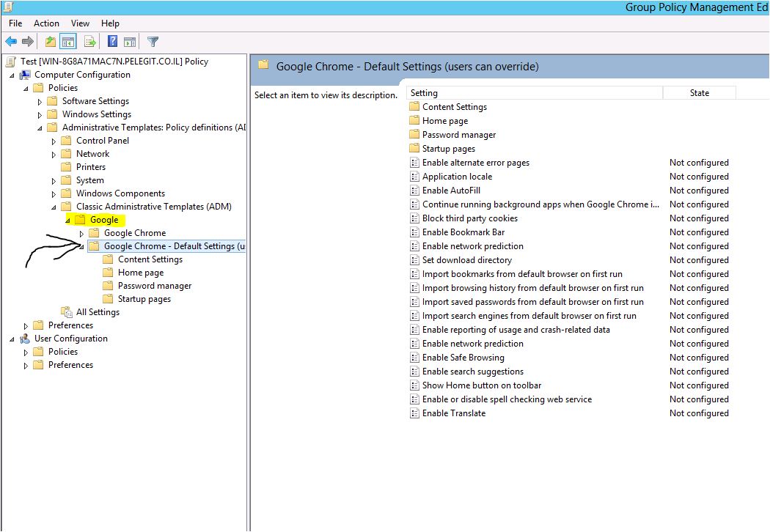Click the All Settings icon in the tree
Screen dimensions: 770x532
[x=66, y=312]
